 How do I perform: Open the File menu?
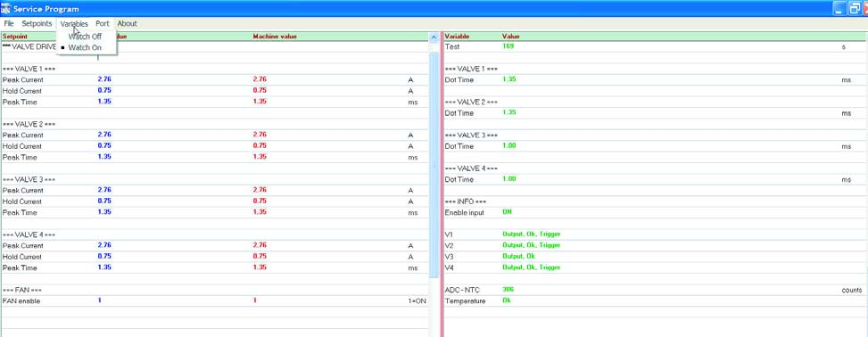click(9, 24)
